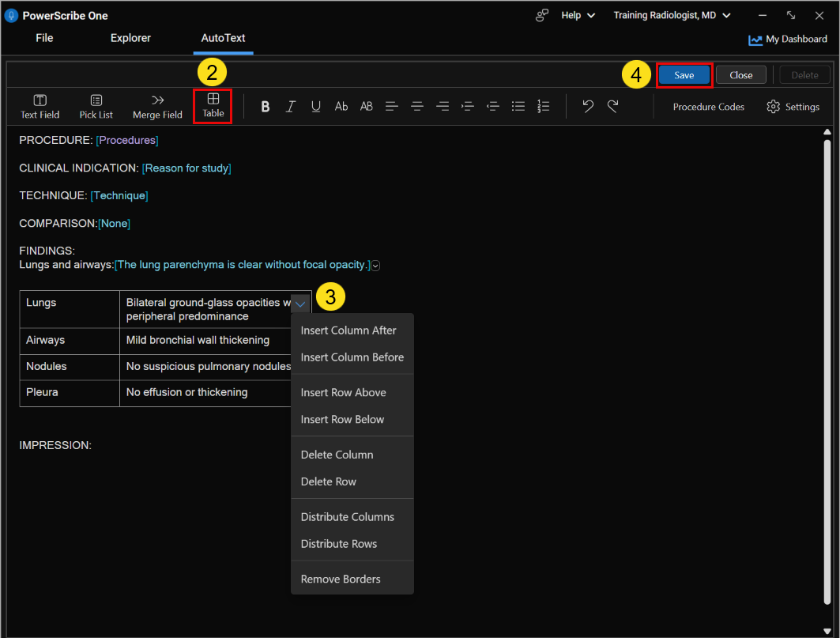This screenshot has height=638, width=840.
Task: Click the collaboration chat icon beside Help
Action: [542, 16]
